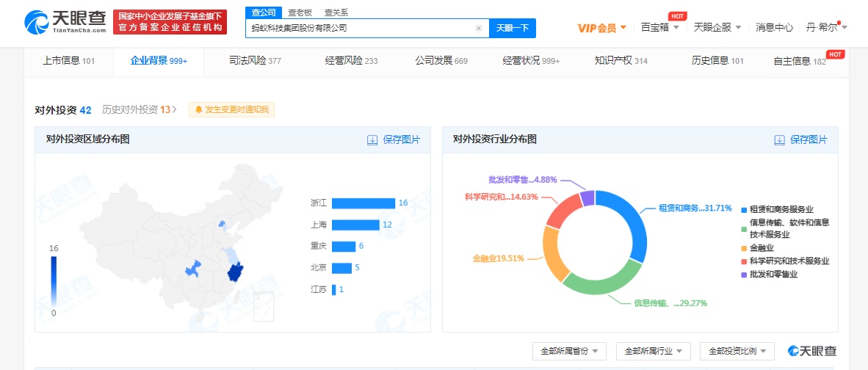Open 上市信息 101 tab
The image size is (868, 370).
pos(68,61)
